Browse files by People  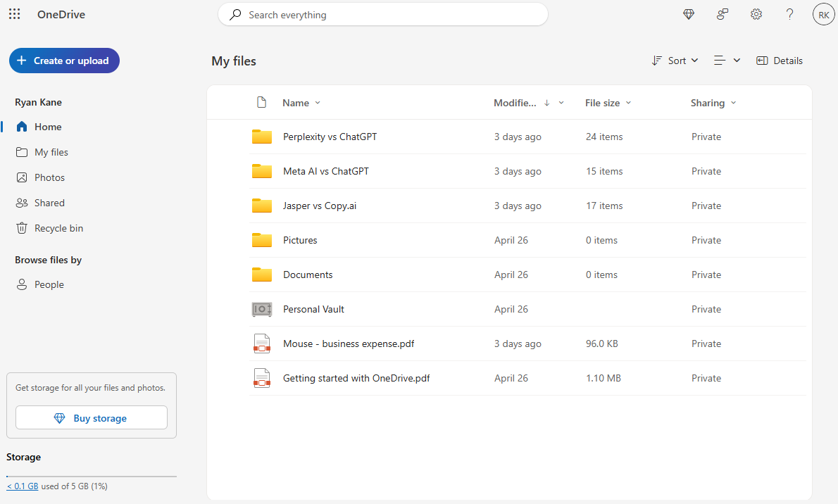pyautogui.click(x=49, y=284)
